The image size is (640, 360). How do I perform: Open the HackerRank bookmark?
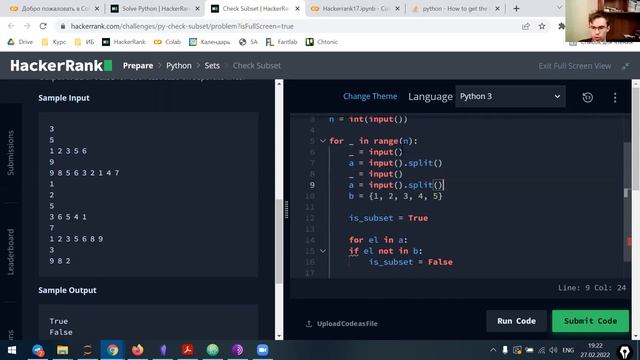point(124,42)
